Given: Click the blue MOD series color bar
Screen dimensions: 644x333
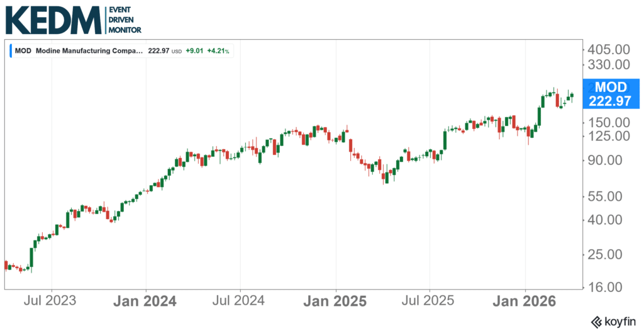Looking at the screenshot, I should tap(11, 50).
